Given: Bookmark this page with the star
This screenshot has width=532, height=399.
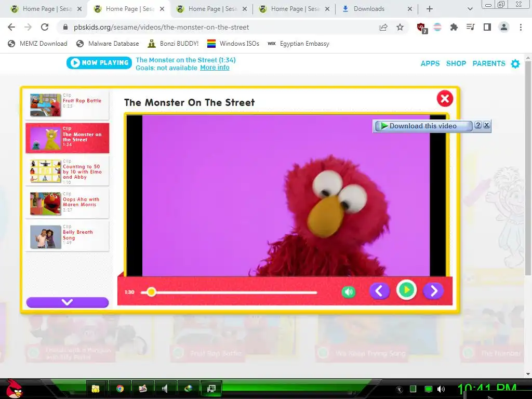Looking at the screenshot, I should pos(400,27).
